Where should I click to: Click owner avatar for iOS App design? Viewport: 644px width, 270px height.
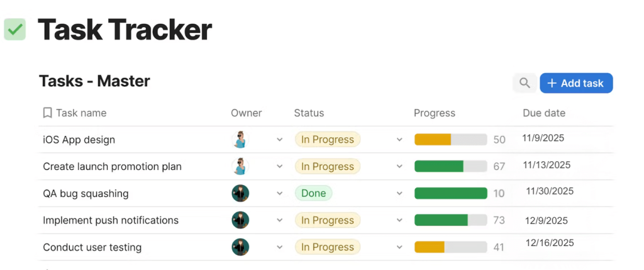[x=240, y=140]
